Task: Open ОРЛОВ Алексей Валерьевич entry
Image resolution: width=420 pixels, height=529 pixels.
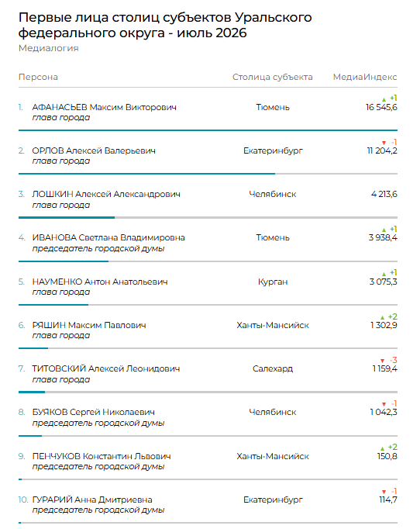Action: (x=94, y=150)
